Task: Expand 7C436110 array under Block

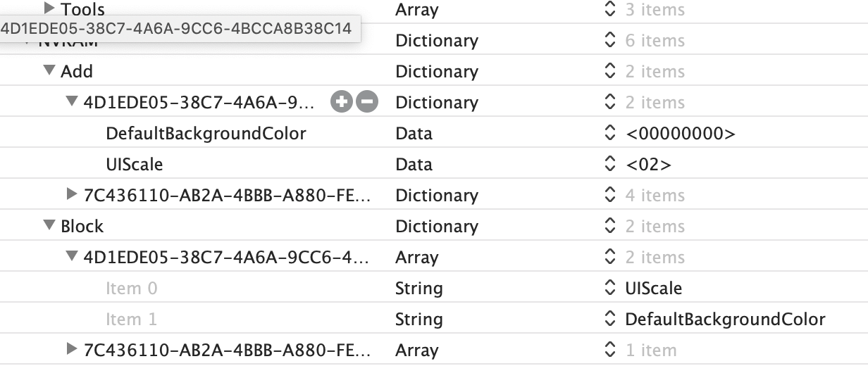Action: tap(71, 350)
